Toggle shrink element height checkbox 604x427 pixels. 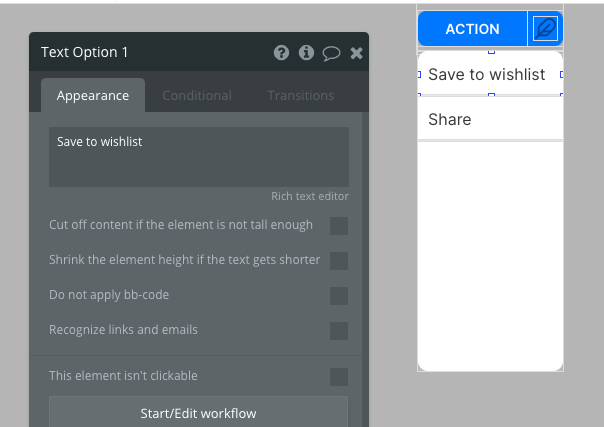tap(339, 261)
